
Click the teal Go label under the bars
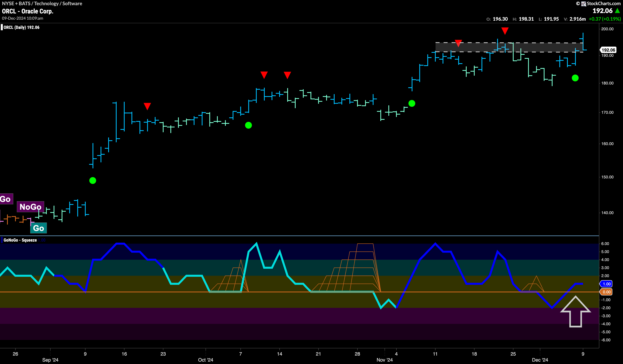pyautogui.click(x=39, y=228)
